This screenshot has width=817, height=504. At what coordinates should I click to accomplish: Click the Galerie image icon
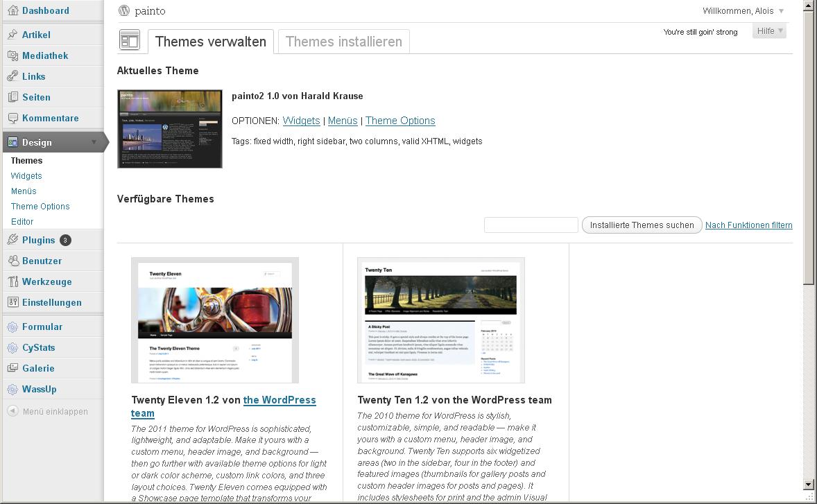click(12, 368)
